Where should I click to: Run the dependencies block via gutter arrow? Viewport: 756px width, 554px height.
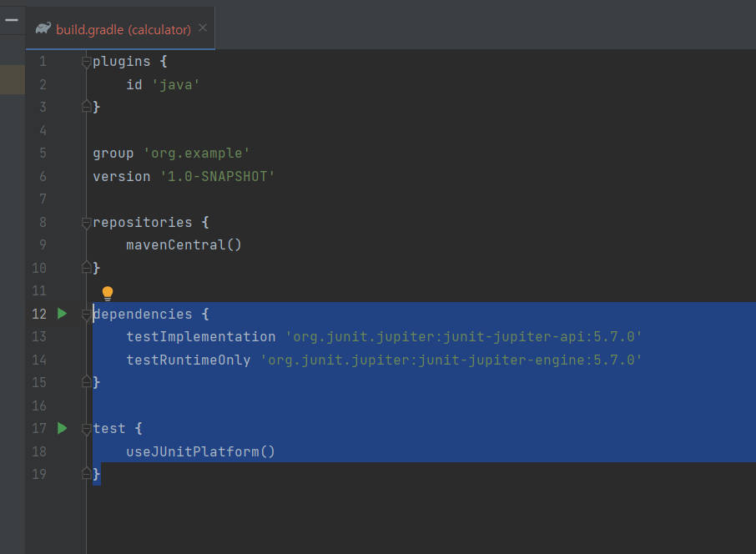63,314
